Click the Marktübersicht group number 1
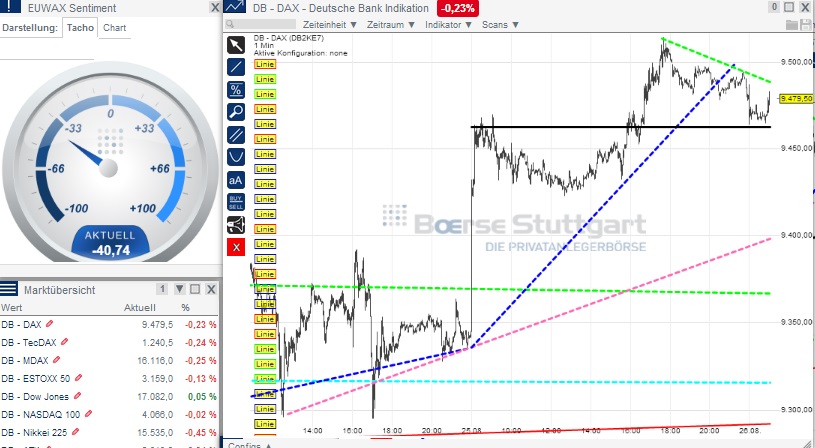Screen dimensions: 815x448 tap(162, 289)
